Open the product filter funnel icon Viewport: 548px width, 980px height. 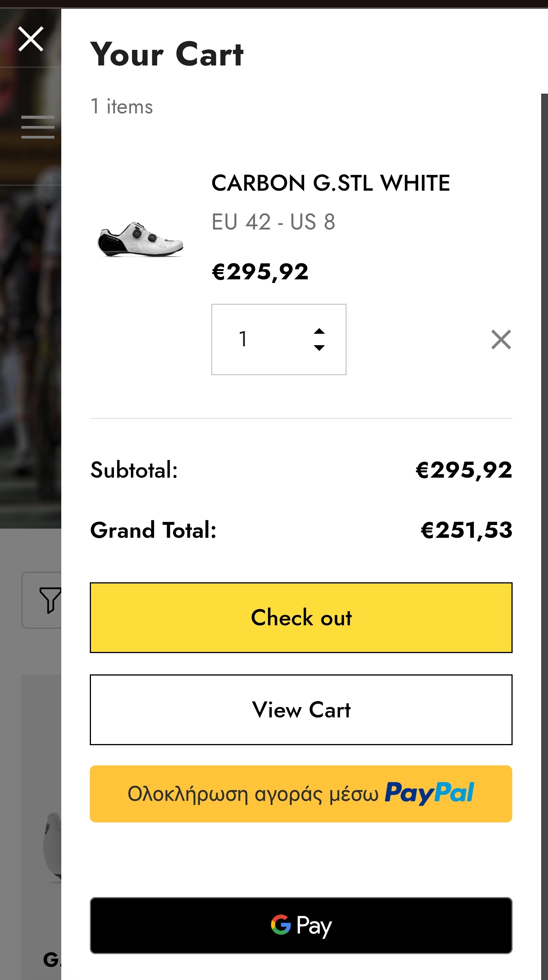coord(49,600)
